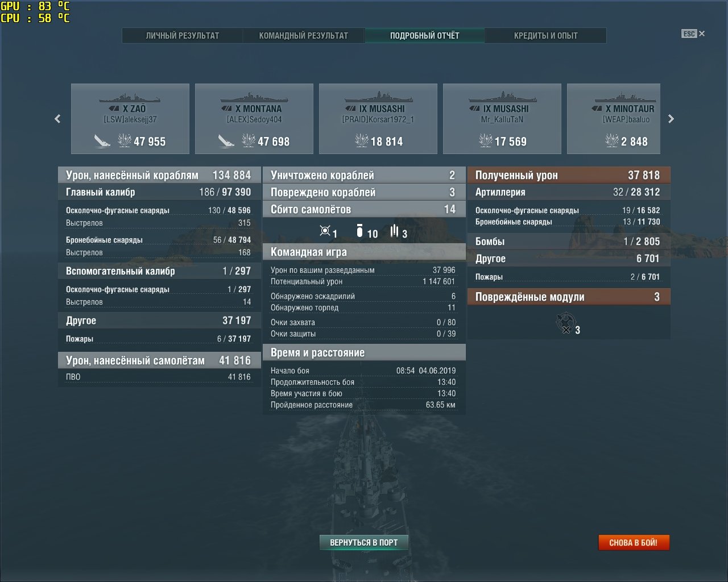The image size is (728, 582).
Task: Select the X MONTANA ship card
Action: pos(254,119)
